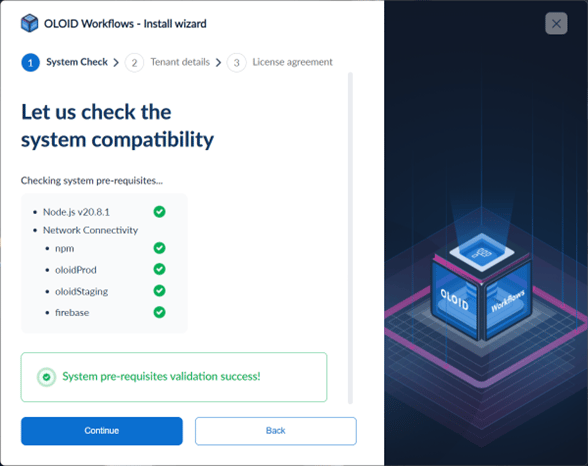The height and width of the screenshot is (466, 588).
Task: Click chevron after System Check
Action: (x=116, y=63)
